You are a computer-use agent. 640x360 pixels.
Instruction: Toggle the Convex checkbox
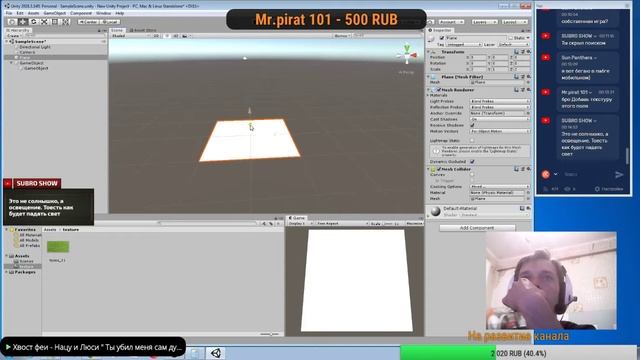tap(472, 175)
